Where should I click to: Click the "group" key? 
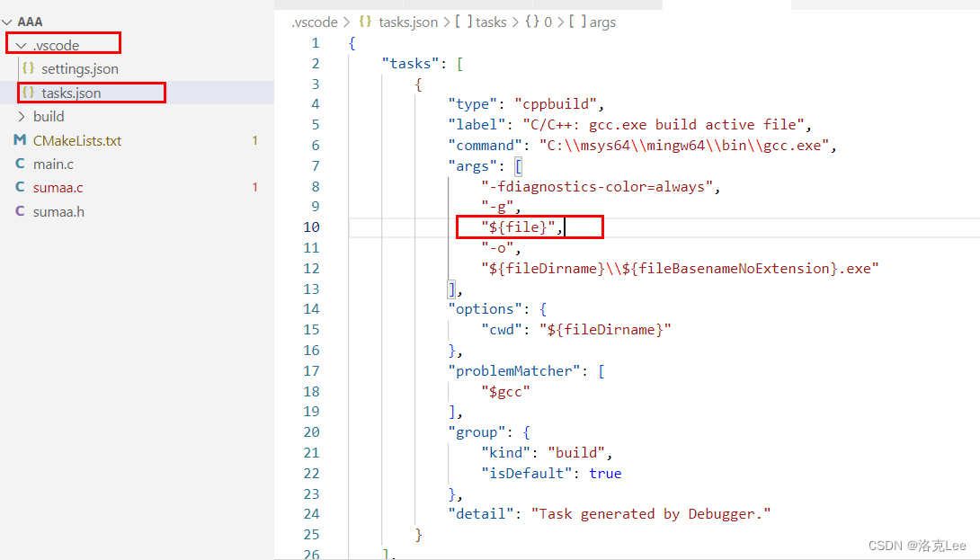tap(477, 432)
